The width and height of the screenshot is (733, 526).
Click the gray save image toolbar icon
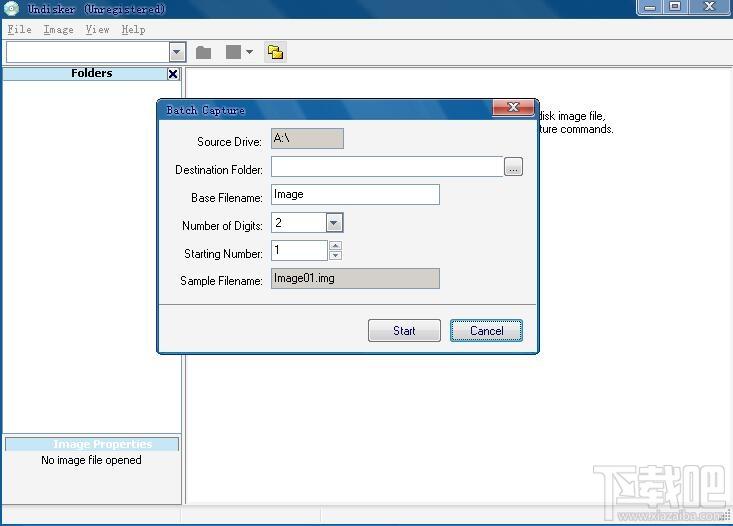pyautogui.click(x=233, y=52)
